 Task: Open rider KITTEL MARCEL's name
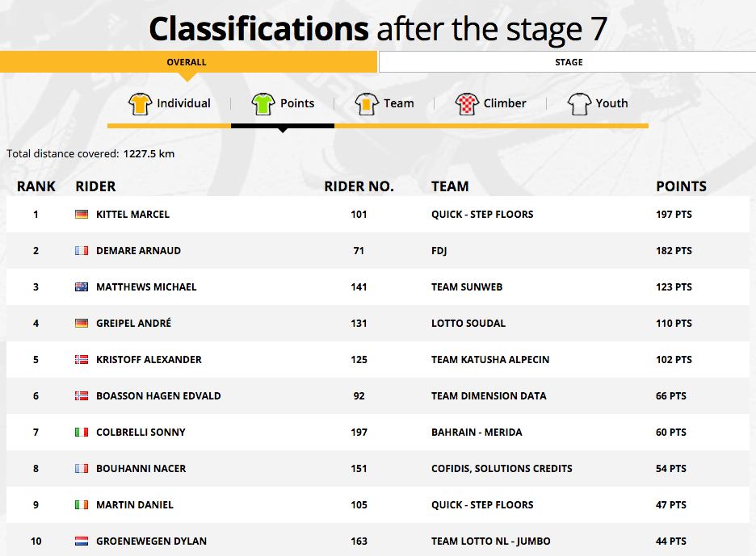[132, 215]
